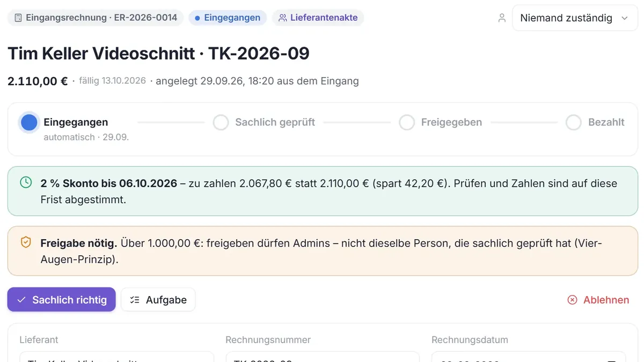The image size is (644, 362).
Task: Click the Sachlich geprüft step label
Action: point(275,122)
